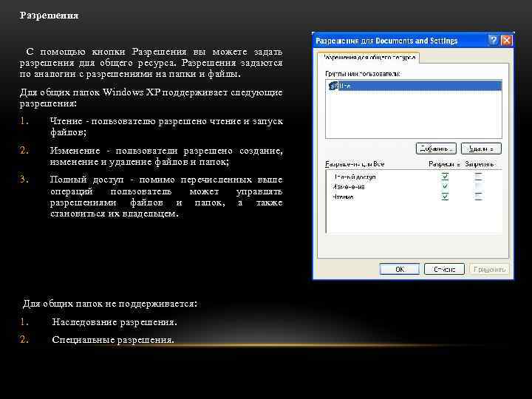The width and height of the screenshot is (532, 399).
Task: Select the 'Все' group icon in user list
Action: pos(333,86)
